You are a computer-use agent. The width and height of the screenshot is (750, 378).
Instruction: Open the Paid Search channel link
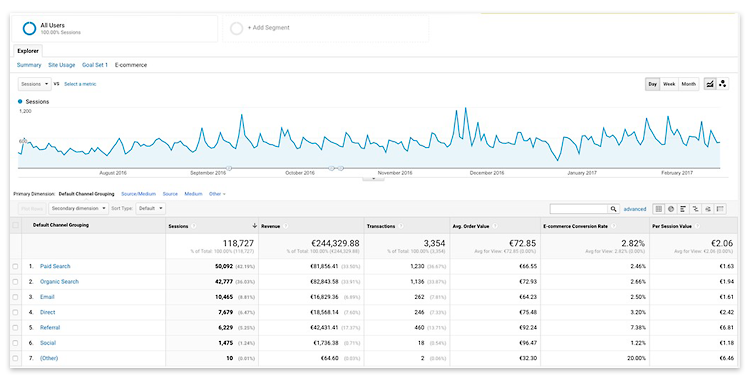click(x=55, y=267)
